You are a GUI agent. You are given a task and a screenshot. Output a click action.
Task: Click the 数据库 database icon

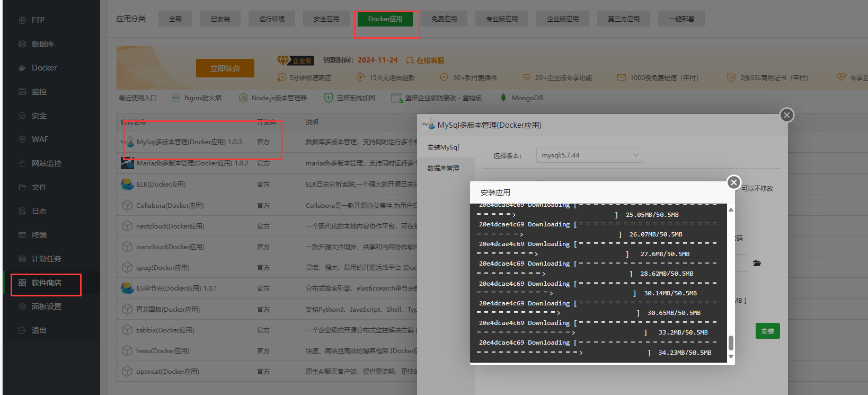(x=22, y=44)
